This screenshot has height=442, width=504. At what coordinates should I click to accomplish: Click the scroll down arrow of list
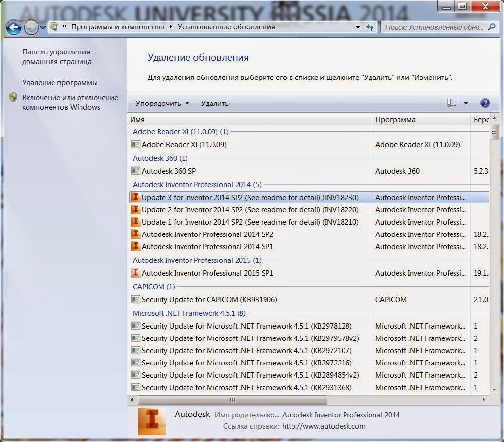click(x=494, y=390)
